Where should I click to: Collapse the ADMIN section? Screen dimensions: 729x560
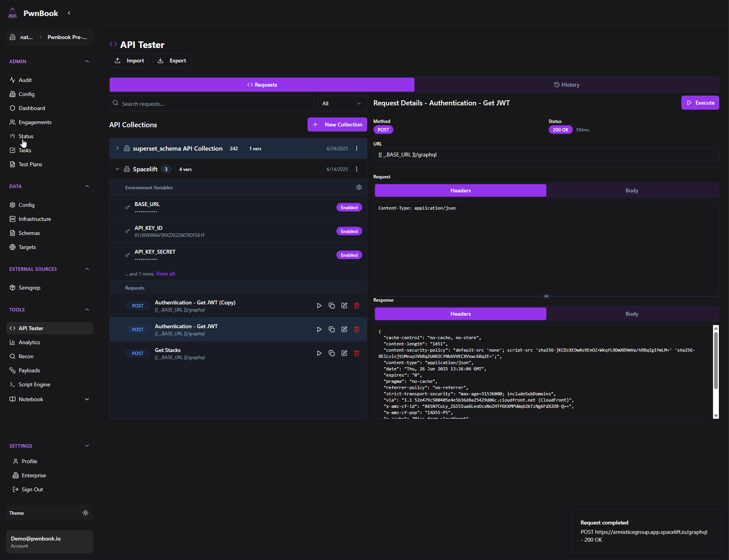[87, 61]
